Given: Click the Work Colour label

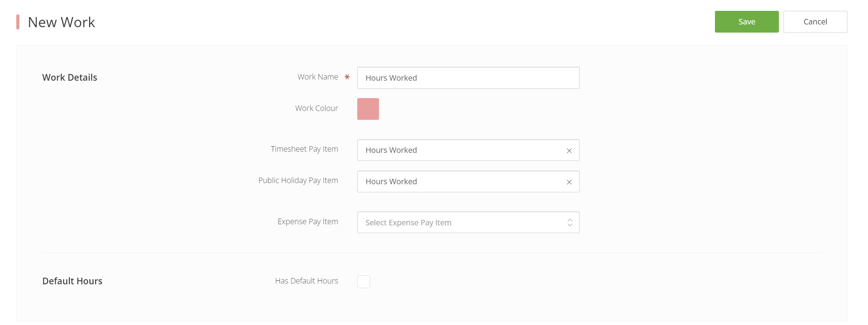Looking at the screenshot, I should [x=317, y=108].
